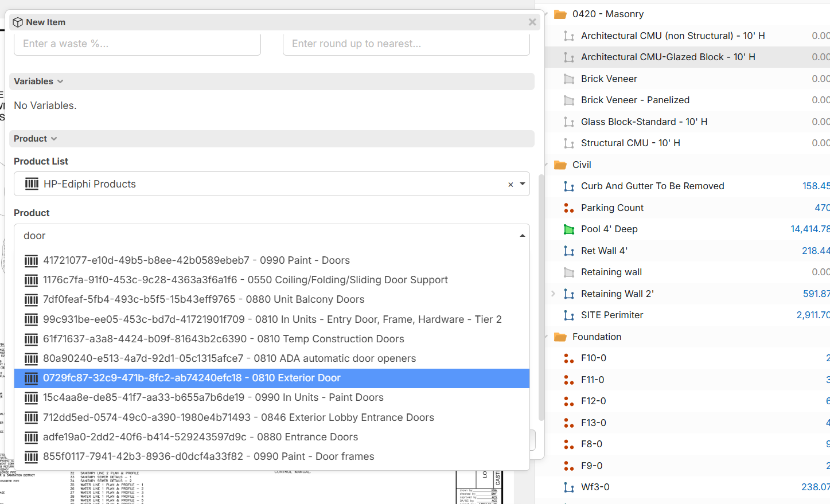Click the Parking Count dots icon
The width and height of the screenshot is (830, 504).
click(x=568, y=208)
